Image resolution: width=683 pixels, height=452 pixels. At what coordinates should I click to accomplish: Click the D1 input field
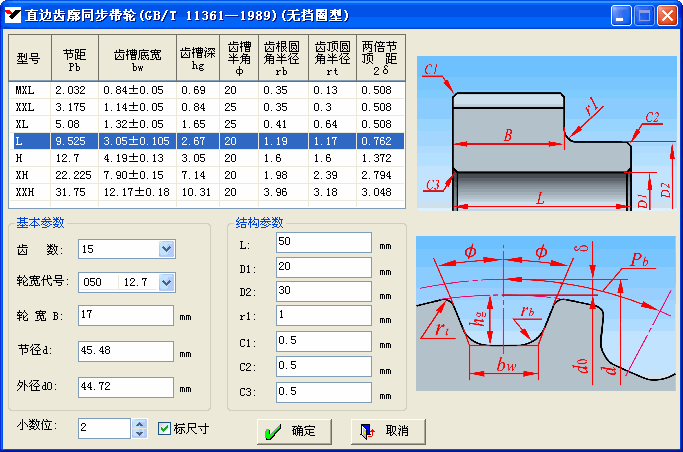324,267
